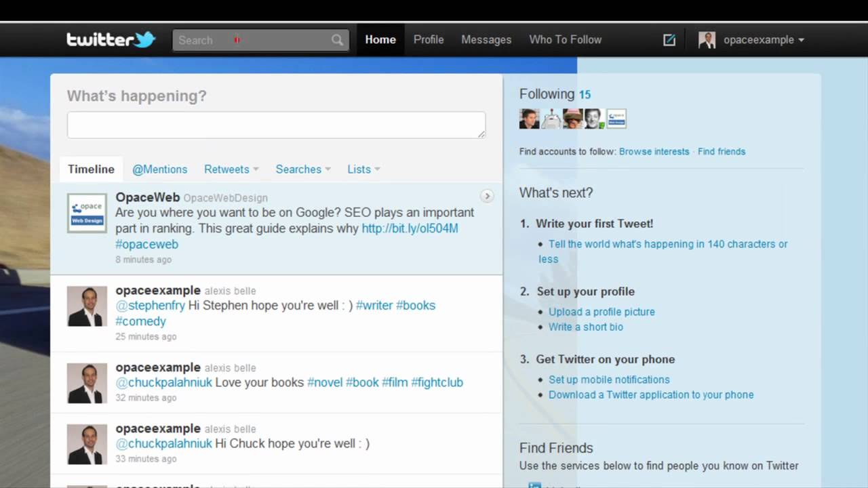Open the OpaceWeb tweet details arrow
The image size is (868, 488).
(487, 197)
